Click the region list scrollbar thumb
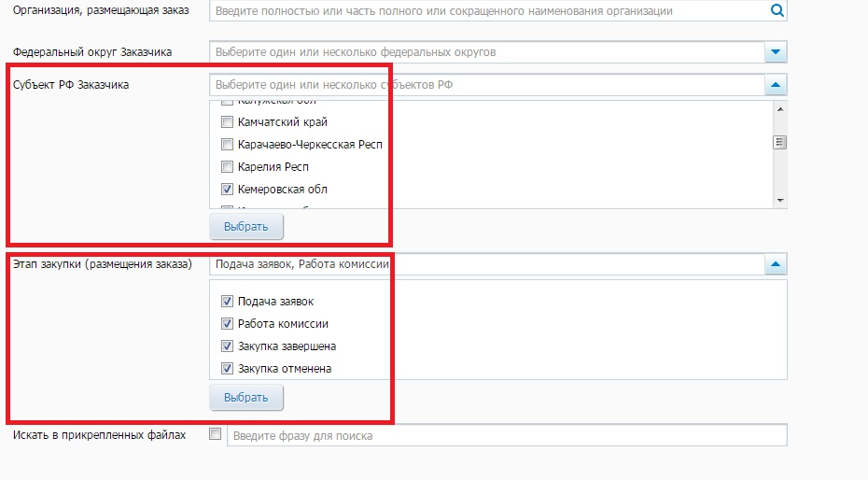The height and width of the screenshot is (480, 868). [780, 142]
